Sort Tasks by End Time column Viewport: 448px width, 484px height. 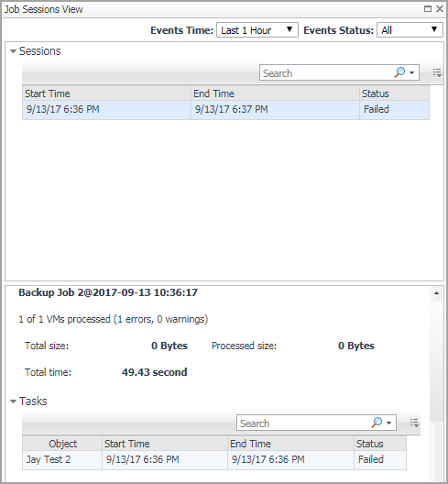pos(291,444)
